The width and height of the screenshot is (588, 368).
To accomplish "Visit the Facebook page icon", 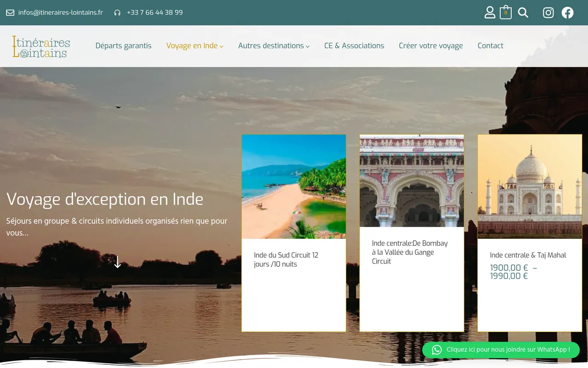I will point(568,12).
